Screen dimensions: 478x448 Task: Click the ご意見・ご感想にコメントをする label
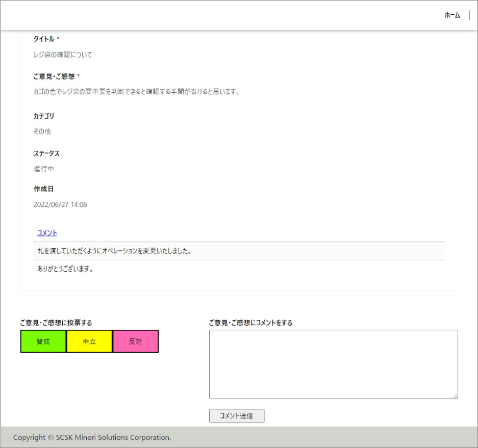click(x=250, y=323)
